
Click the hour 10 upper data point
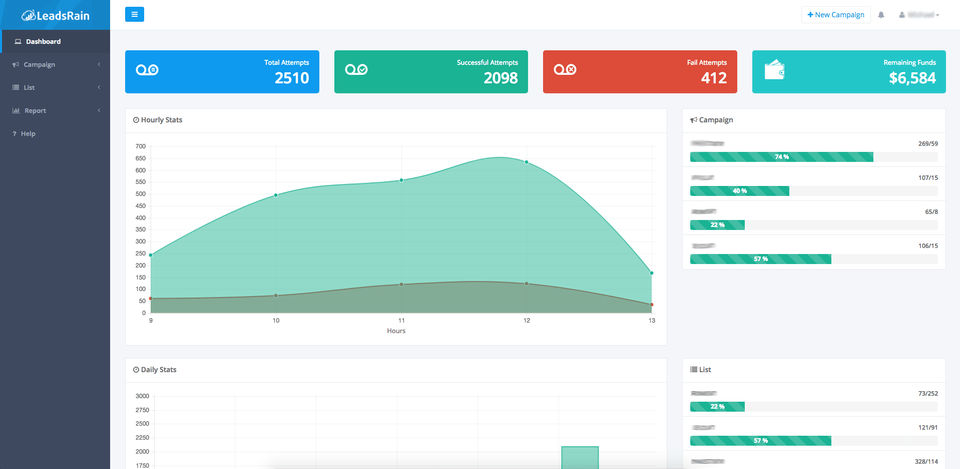[276, 195]
